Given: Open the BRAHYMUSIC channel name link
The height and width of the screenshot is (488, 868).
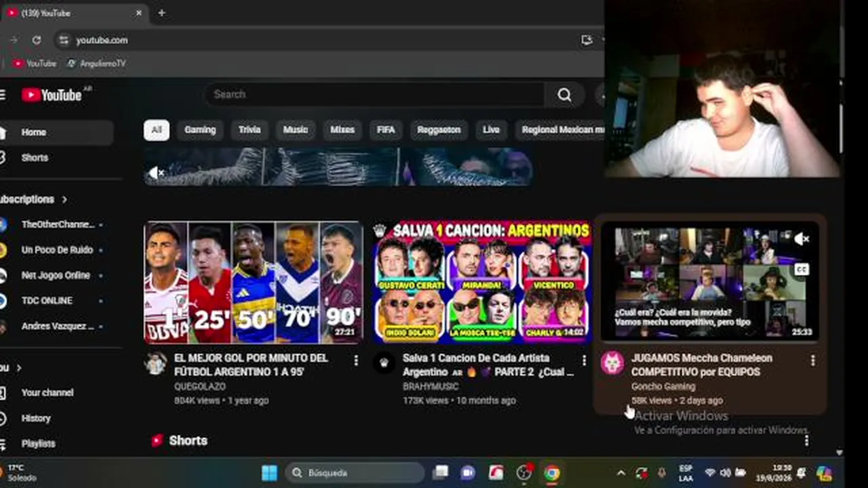Looking at the screenshot, I should click(431, 386).
